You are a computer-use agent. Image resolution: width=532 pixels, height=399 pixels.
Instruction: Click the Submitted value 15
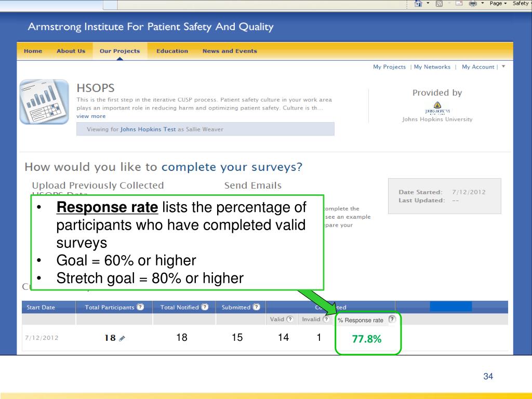click(x=237, y=337)
